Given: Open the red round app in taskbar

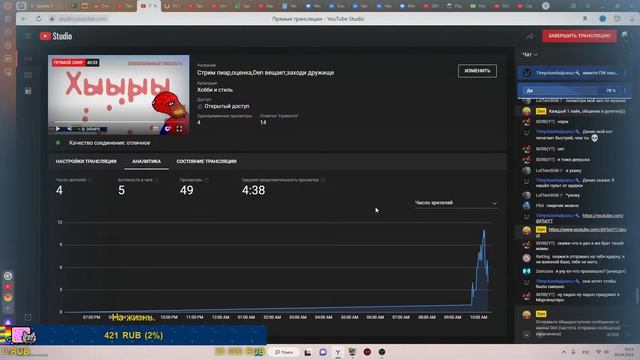Looking at the screenshot, I should pyautogui.click(x=367, y=352).
